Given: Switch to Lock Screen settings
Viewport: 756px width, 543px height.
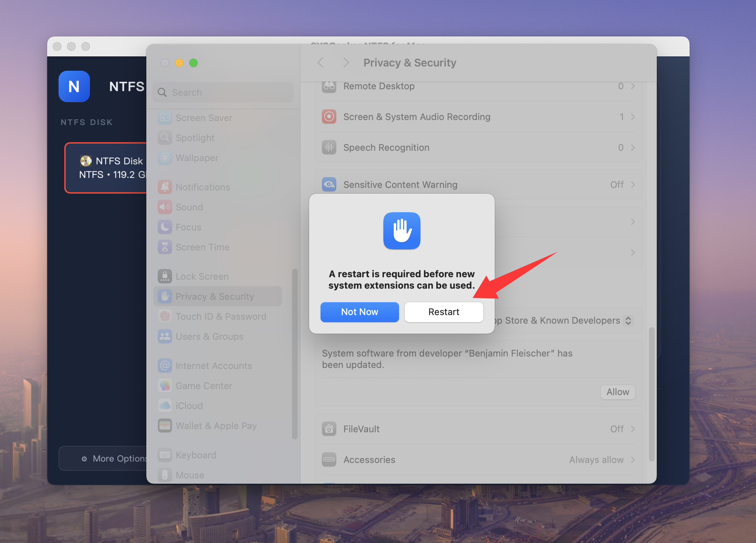Looking at the screenshot, I should 202,276.
